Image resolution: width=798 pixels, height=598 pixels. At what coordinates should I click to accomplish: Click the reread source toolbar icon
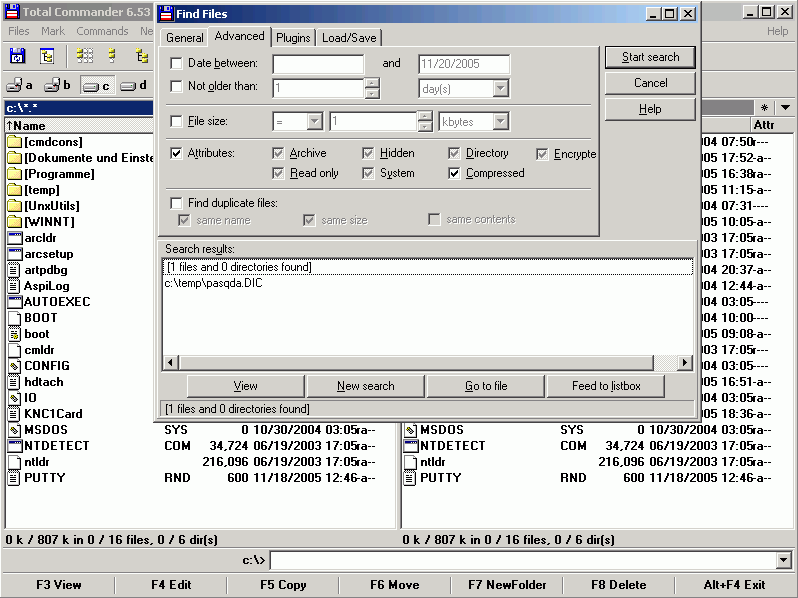(17, 56)
